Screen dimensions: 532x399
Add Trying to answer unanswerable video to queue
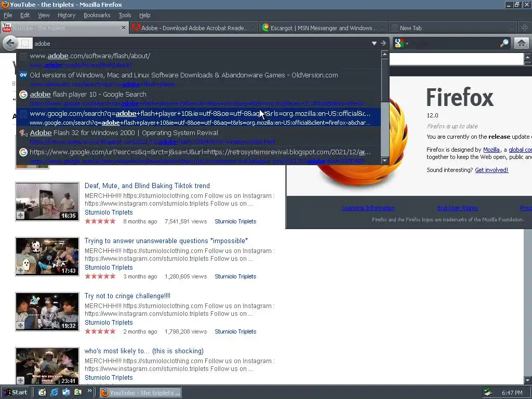20,270
